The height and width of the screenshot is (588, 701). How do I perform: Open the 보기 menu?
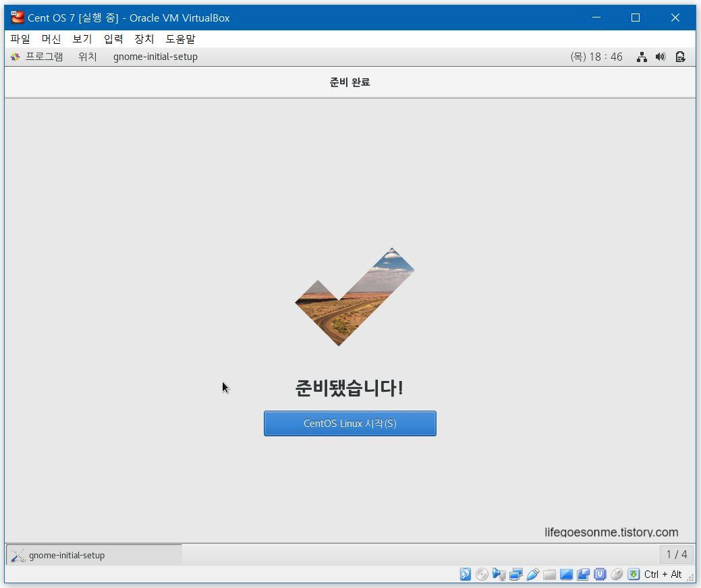[82, 39]
